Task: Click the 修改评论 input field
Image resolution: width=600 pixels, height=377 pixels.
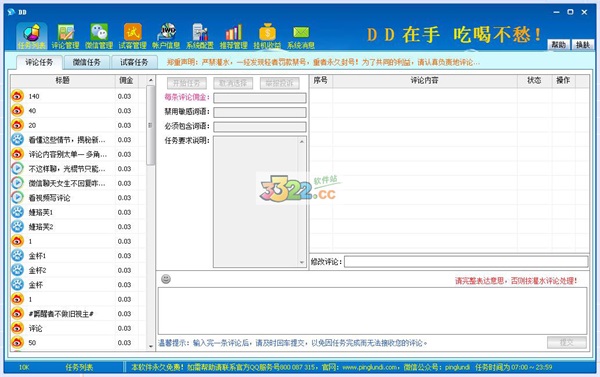Action: click(x=466, y=262)
